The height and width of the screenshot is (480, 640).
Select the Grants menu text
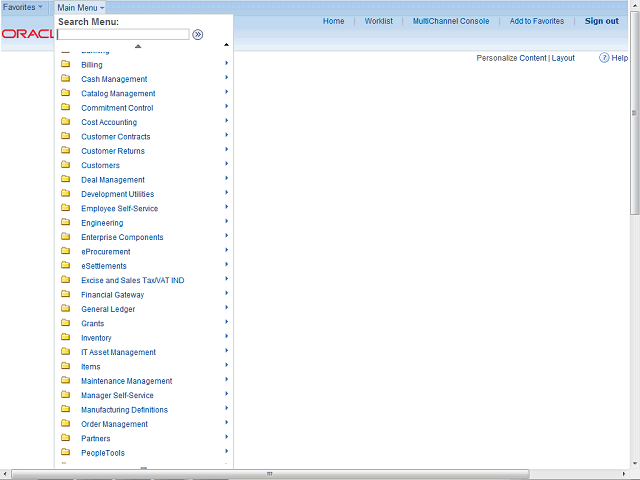point(93,323)
